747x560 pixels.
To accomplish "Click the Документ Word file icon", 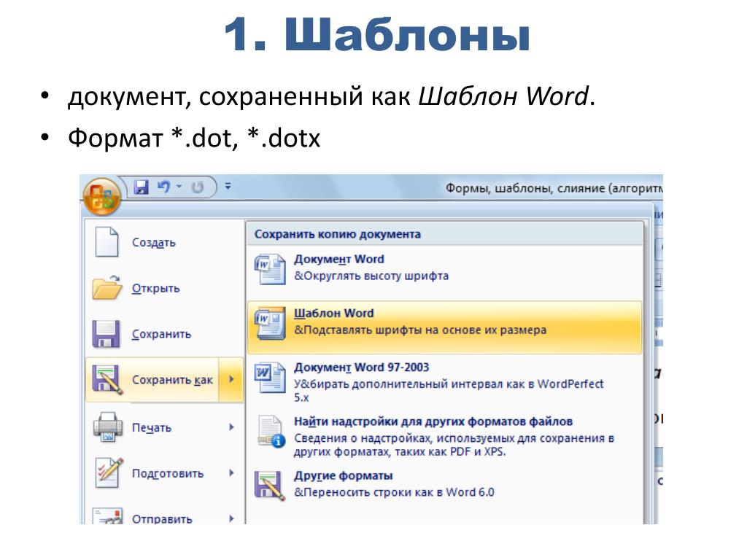I will click(270, 269).
